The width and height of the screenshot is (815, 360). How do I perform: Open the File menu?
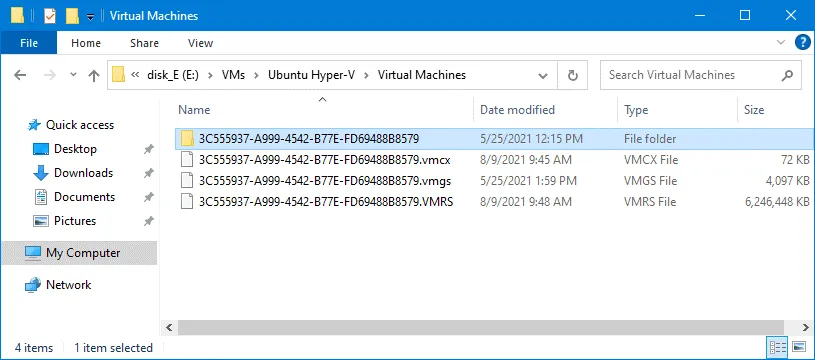[29, 43]
